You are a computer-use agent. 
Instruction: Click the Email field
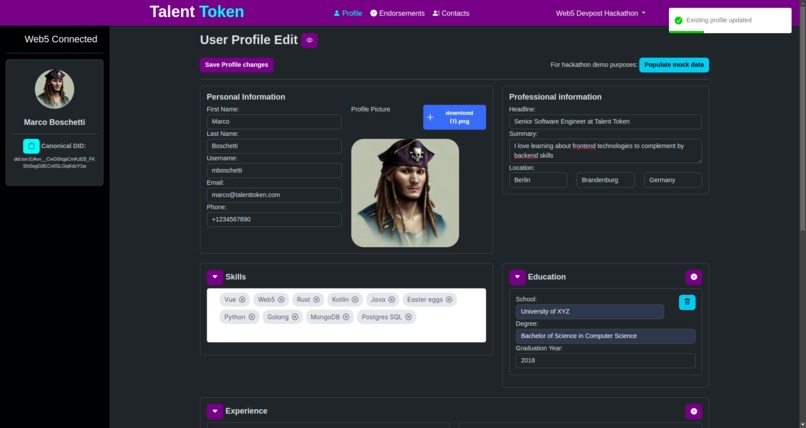274,195
